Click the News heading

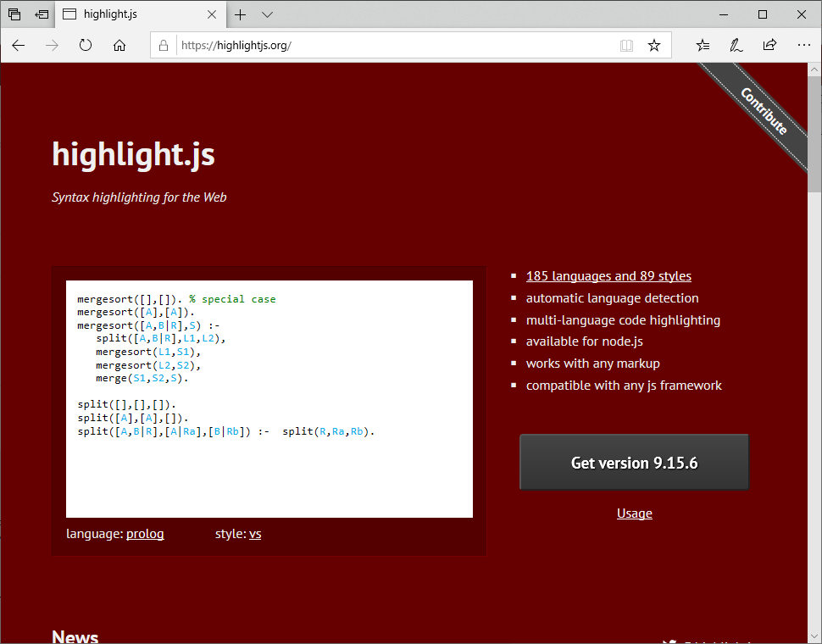pyautogui.click(x=75, y=636)
